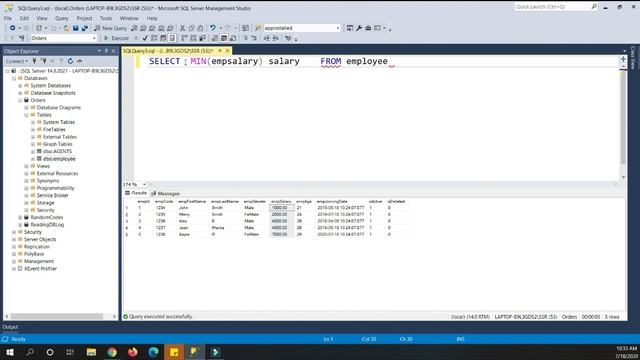Select the ReadingDBLog database
This screenshot has height=360, width=640.
[x=47, y=225]
